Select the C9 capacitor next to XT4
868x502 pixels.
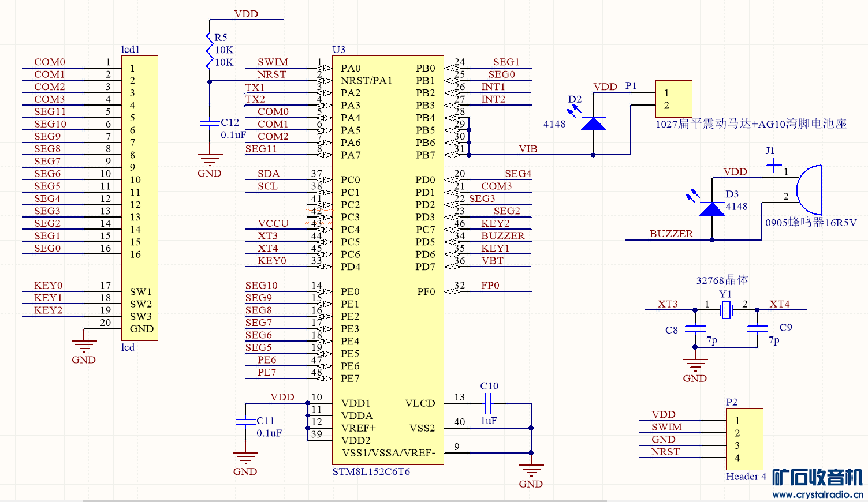coord(757,329)
